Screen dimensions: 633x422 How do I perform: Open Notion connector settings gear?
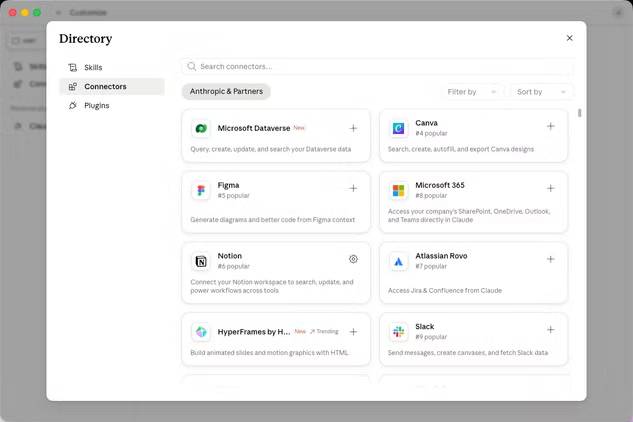click(353, 259)
